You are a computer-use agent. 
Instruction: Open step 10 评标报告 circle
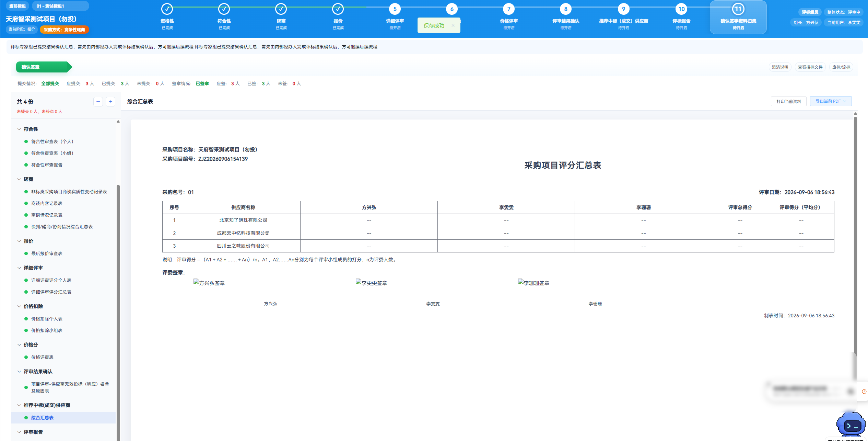click(681, 9)
